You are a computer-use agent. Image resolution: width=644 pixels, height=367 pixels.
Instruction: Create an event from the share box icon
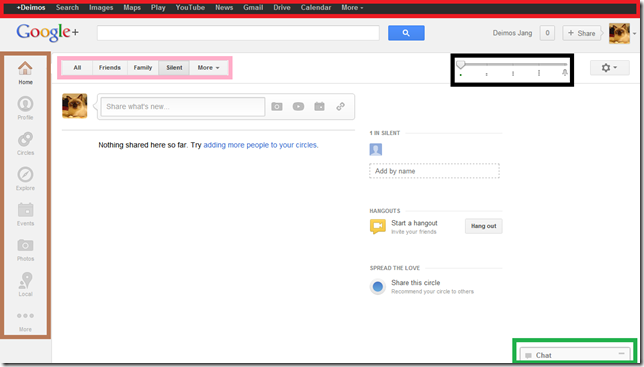[x=319, y=107]
